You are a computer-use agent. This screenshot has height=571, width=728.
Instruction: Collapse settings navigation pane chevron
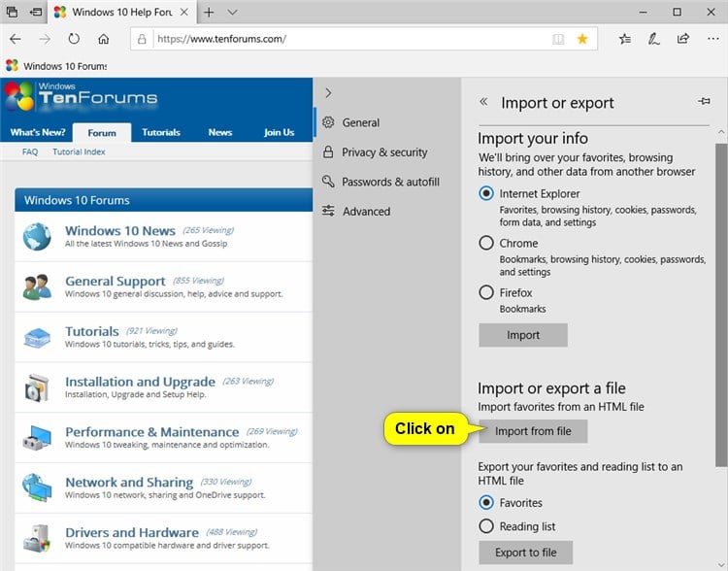point(329,93)
